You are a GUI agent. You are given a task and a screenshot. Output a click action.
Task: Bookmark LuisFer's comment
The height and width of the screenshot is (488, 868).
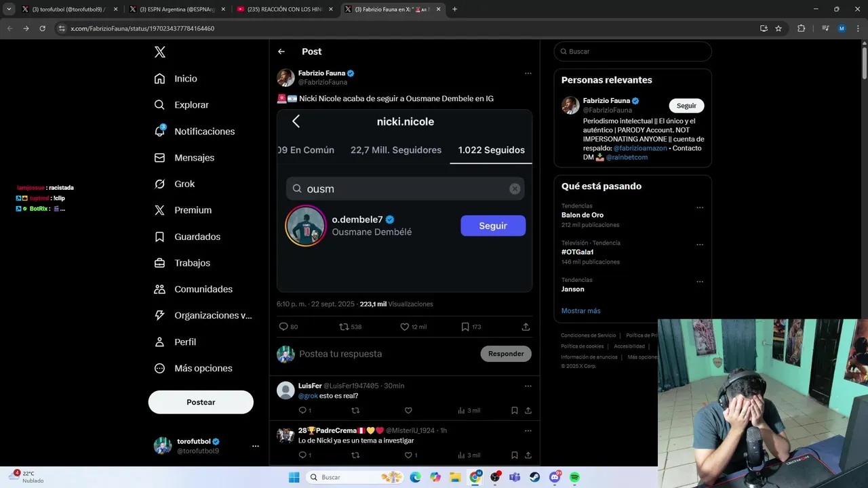coord(515,410)
